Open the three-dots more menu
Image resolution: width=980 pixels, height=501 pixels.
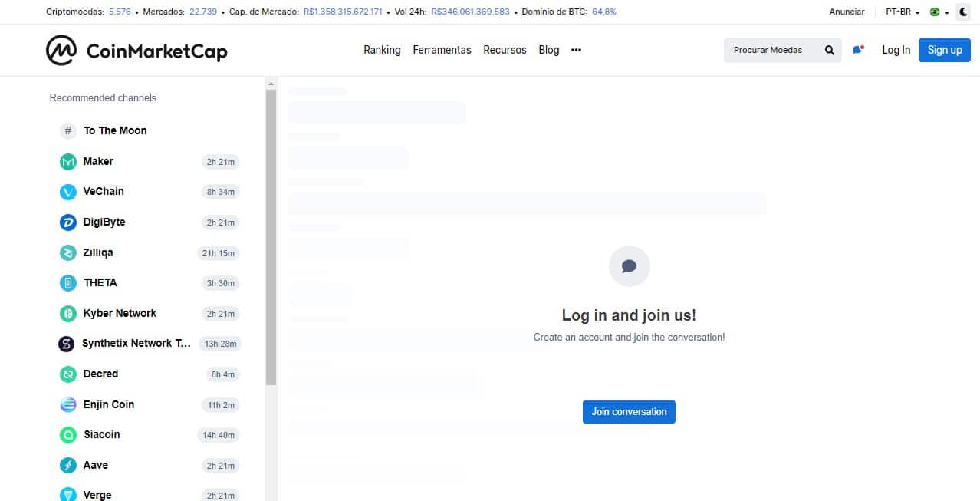coord(577,50)
